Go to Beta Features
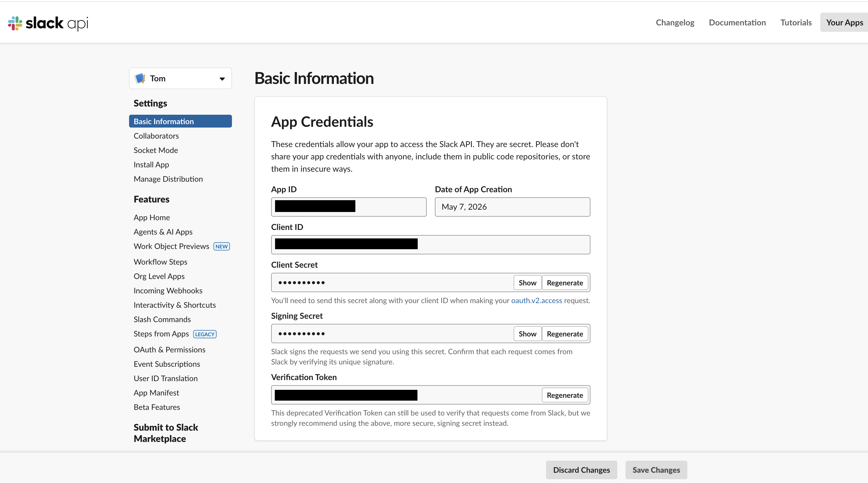The height and width of the screenshot is (483, 868). click(157, 407)
